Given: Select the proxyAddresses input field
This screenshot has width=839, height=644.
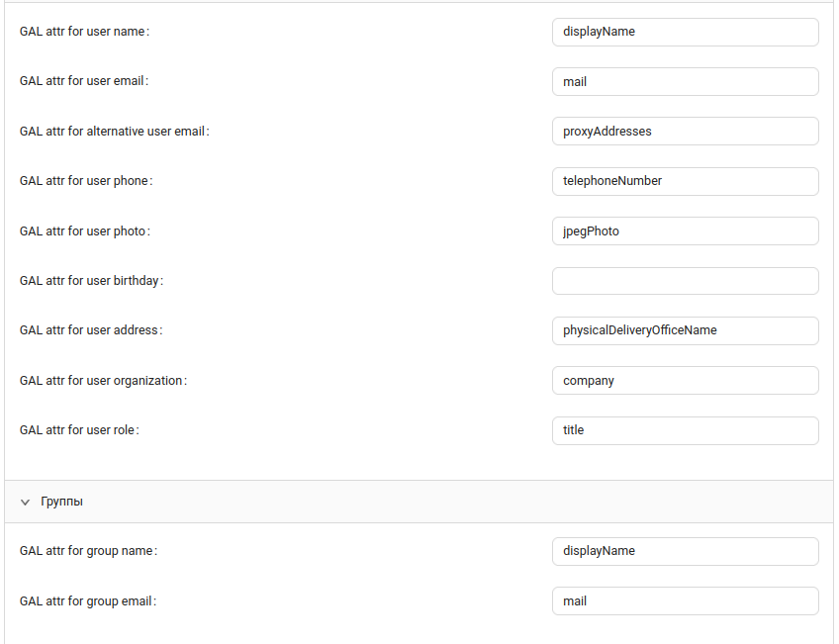Looking at the screenshot, I should point(685,132).
